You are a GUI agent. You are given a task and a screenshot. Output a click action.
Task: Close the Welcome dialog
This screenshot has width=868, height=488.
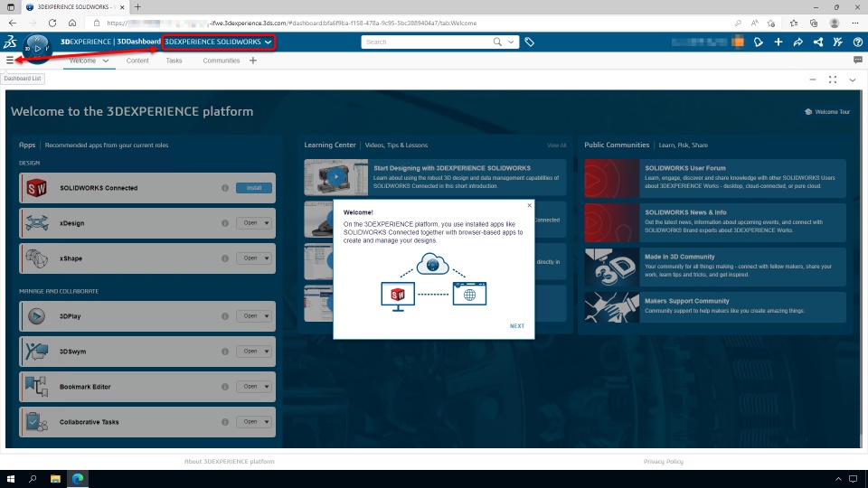pyautogui.click(x=529, y=205)
